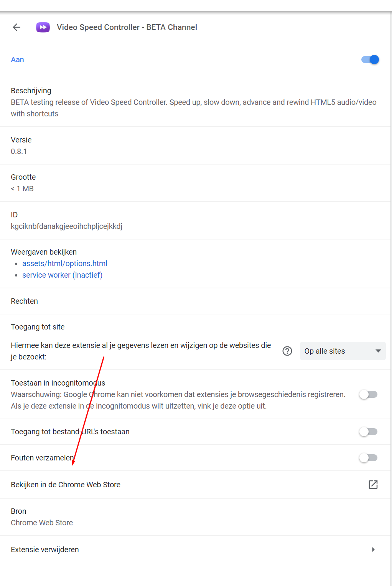This screenshot has width=392, height=586.
Task: Open the assets/html/options.html view
Action: 64,263
